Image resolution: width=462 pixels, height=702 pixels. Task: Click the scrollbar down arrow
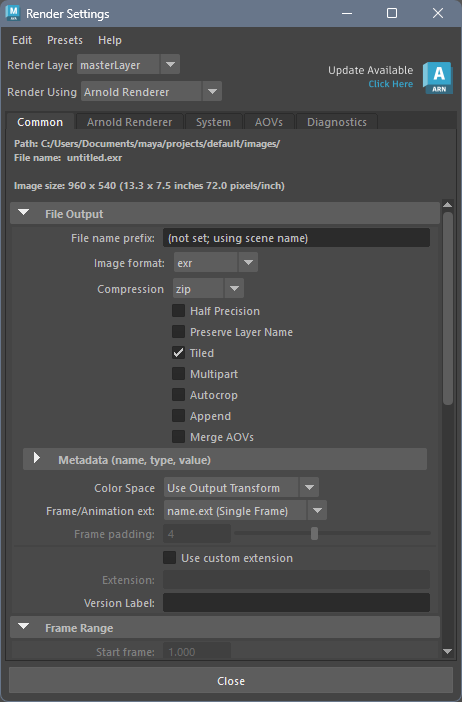tap(447, 651)
